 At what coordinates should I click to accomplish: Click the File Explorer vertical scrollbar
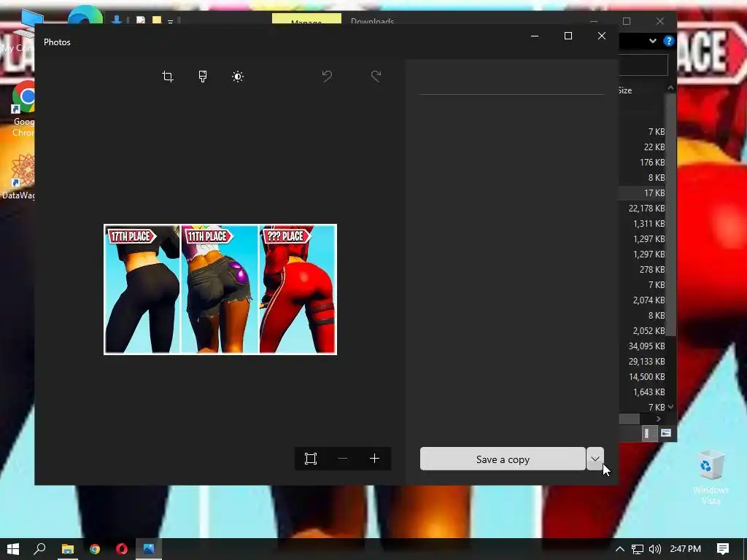click(x=671, y=214)
